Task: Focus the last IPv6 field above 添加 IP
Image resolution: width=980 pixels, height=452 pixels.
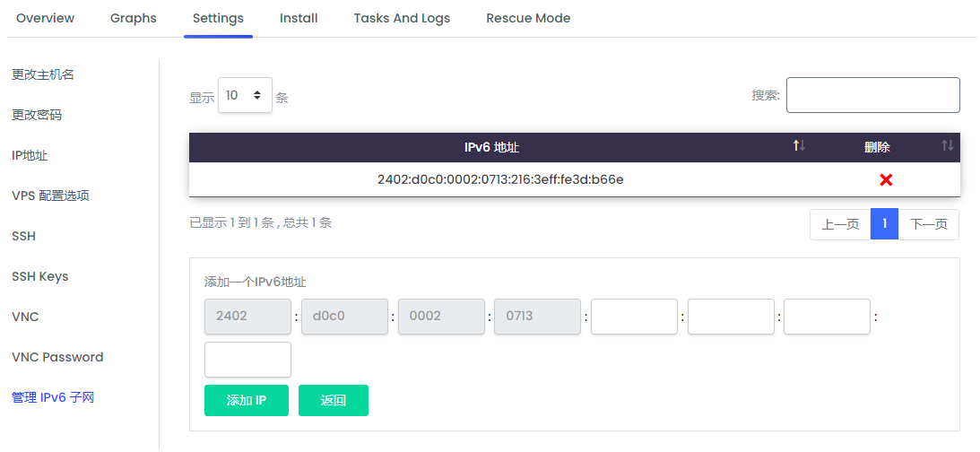Action: (247, 360)
